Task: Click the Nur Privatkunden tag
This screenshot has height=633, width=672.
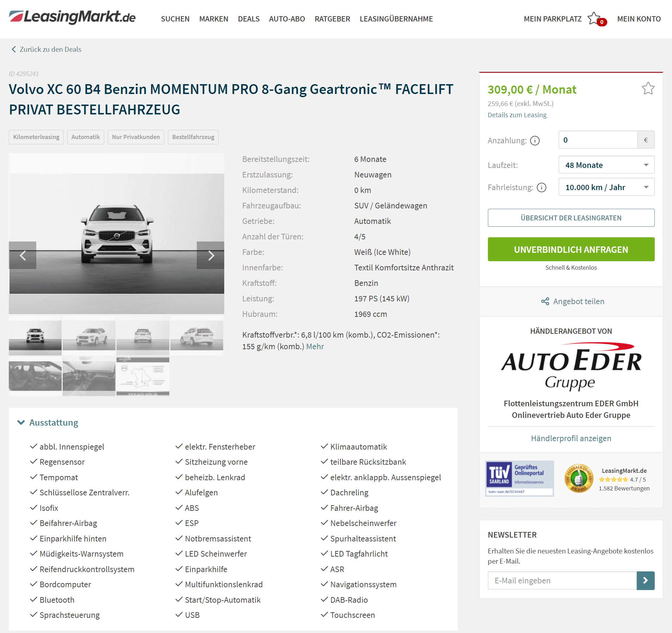Action: click(136, 137)
